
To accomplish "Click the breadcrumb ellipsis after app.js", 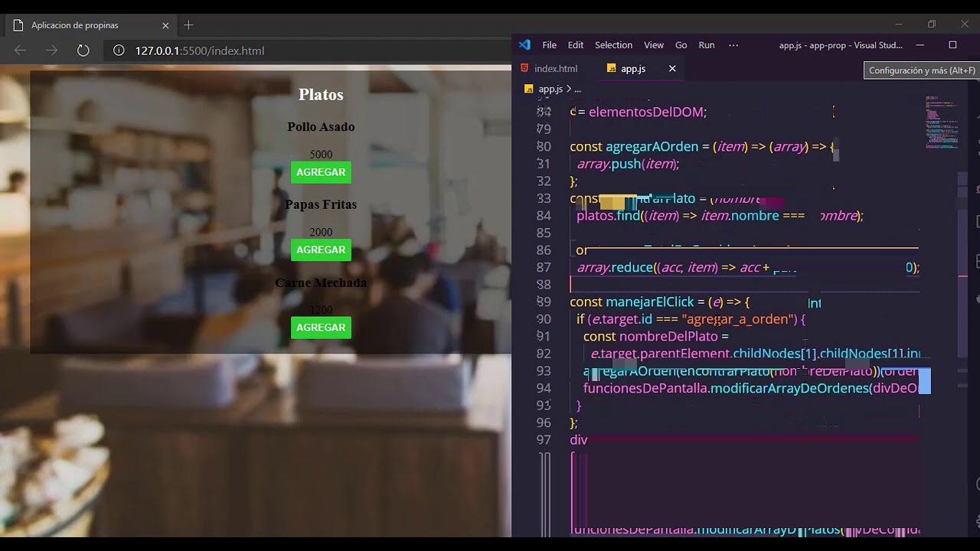I will point(579,90).
